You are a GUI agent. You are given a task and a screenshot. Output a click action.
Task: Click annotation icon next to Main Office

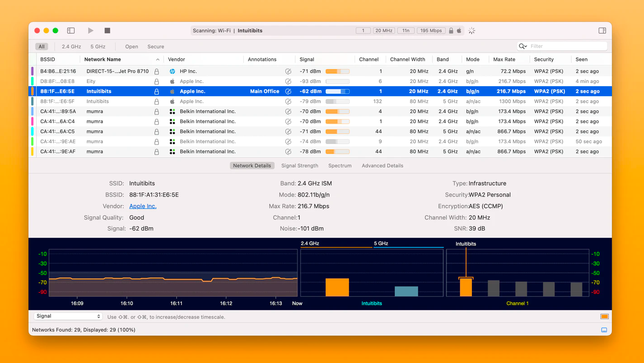coord(288,91)
